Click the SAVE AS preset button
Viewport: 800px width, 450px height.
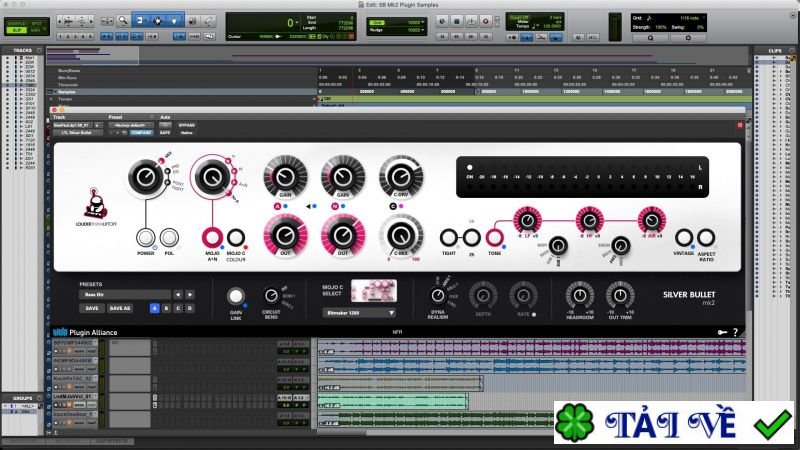[x=120, y=308]
